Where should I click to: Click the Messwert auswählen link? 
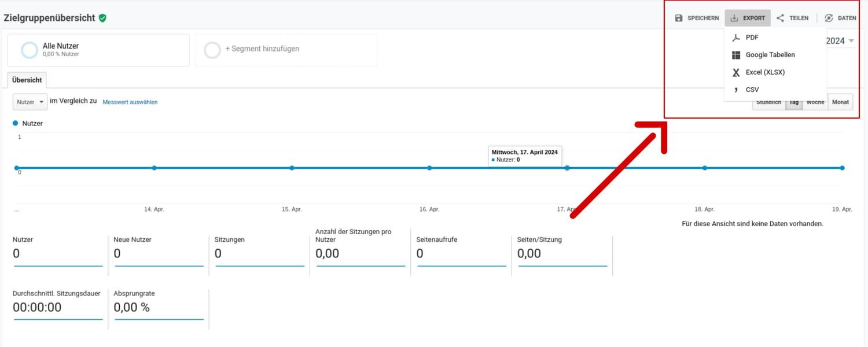click(130, 102)
